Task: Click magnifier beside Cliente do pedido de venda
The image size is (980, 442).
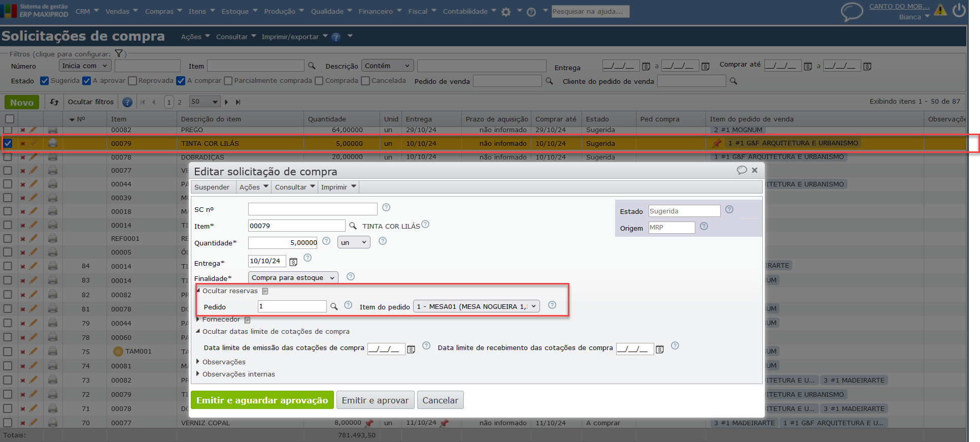Action: [x=733, y=81]
